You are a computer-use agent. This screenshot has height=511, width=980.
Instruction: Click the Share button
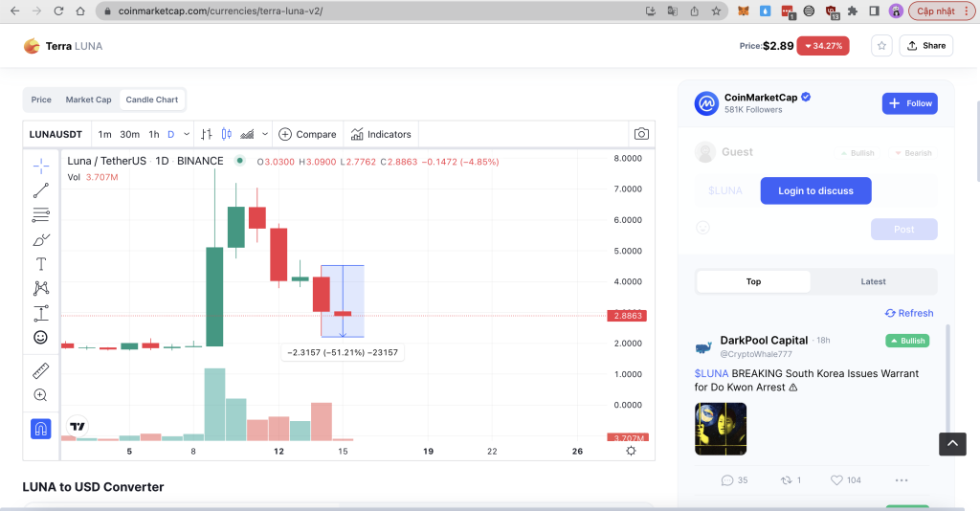coord(925,46)
